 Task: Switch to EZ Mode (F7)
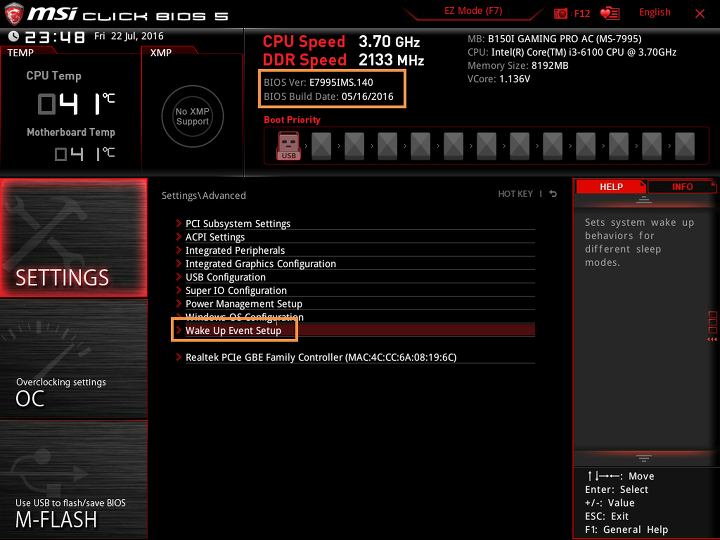tap(473, 11)
